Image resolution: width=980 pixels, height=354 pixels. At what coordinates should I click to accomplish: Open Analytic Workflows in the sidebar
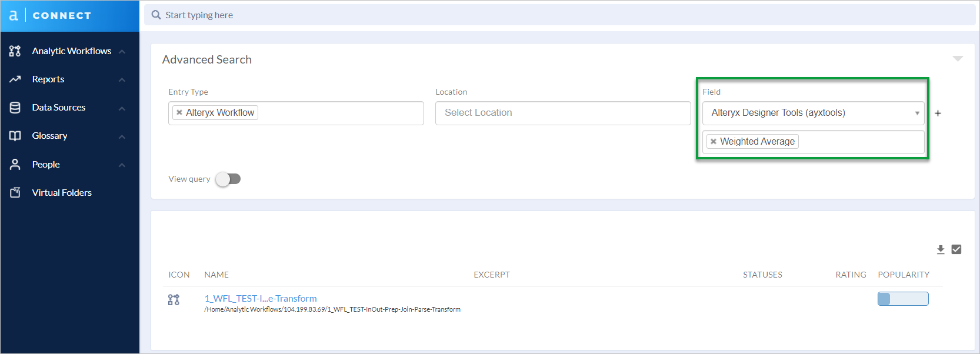click(x=72, y=51)
